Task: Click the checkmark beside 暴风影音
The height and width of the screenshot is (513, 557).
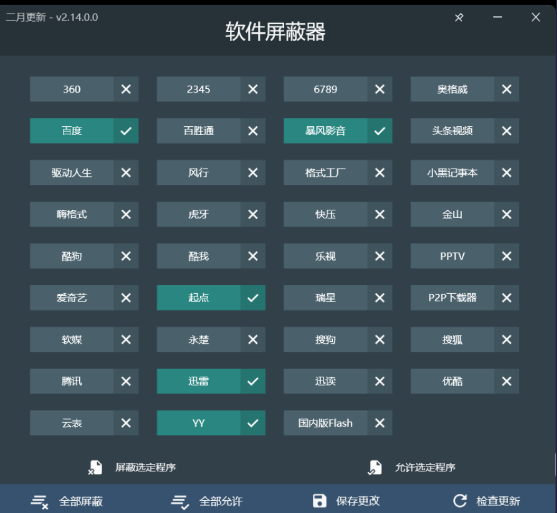Action: (x=380, y=131)
